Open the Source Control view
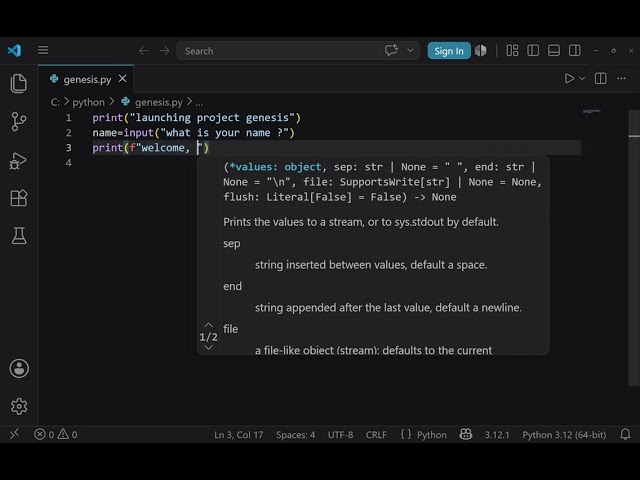This screenshot has height=480, width=640. 19,122
